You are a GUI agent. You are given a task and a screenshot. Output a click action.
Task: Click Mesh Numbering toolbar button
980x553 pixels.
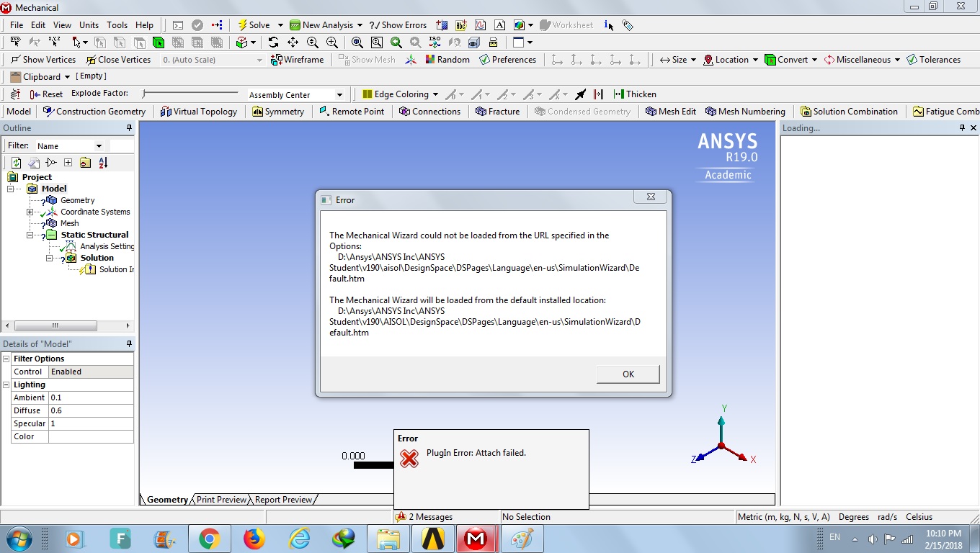pos(745,112)
